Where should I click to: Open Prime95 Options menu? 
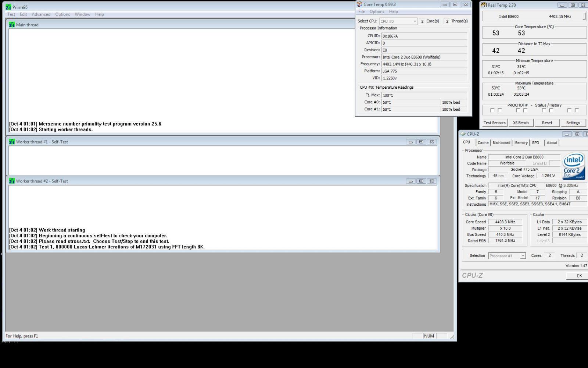coord(62,14)
